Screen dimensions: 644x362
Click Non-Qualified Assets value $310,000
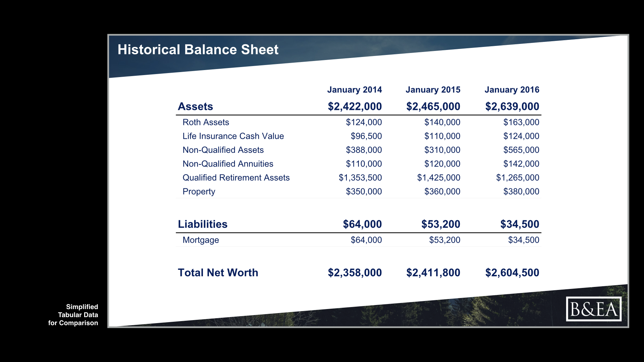click(x=442, y=150)
